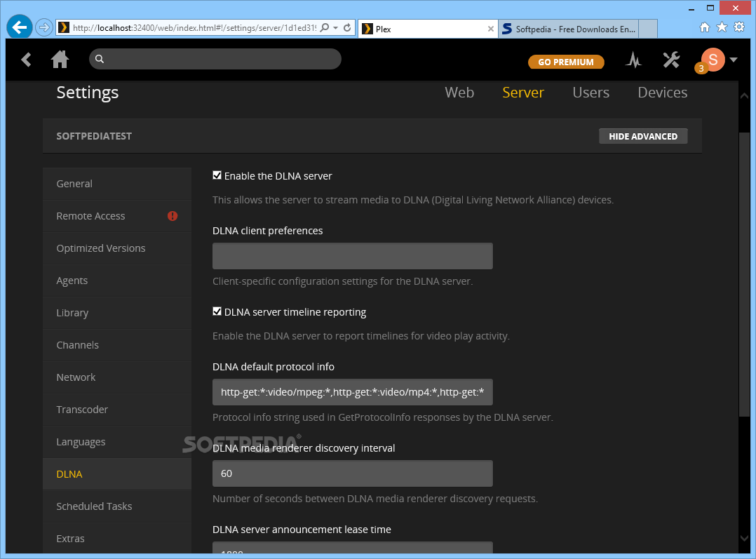Open Network settings section
The width and height of the screenshot is (756, 559).
[117, 377]
